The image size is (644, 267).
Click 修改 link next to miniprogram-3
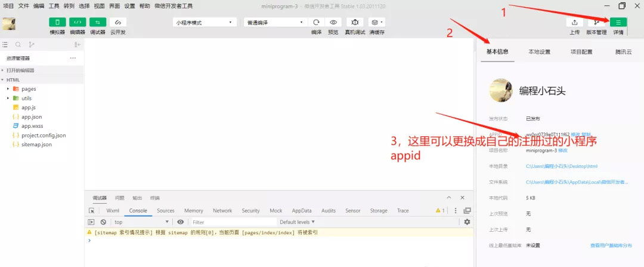coord(563,151)
